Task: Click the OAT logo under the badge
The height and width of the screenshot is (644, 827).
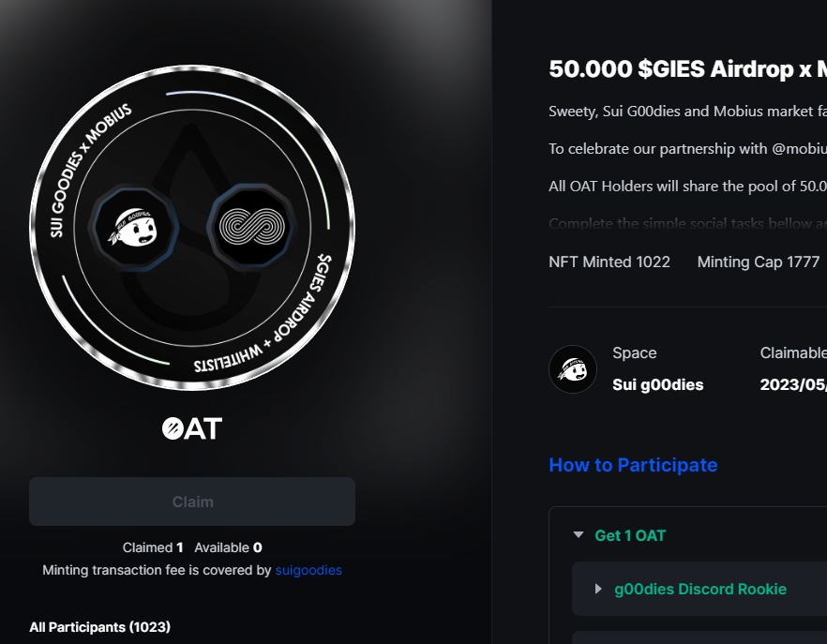Action: point(192,428)
